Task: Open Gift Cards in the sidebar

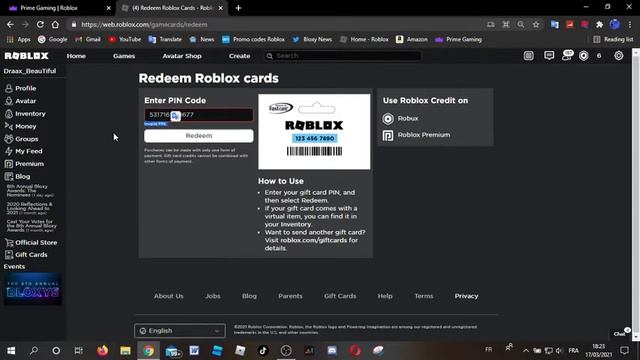Action: pos(26,255)
